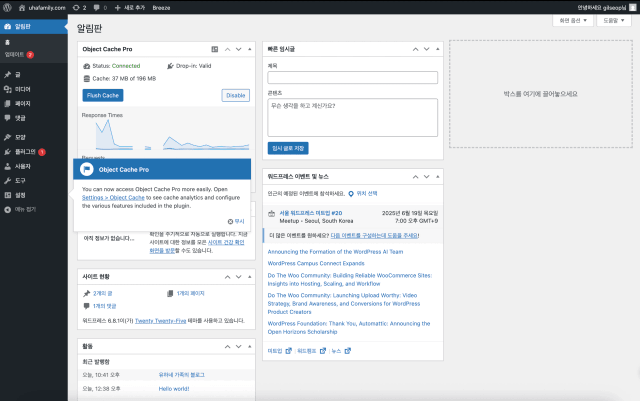This screenshot has height=401, width=640.
Task: Collapse the 빠른 임시글 widget
Action: (438, 49)
